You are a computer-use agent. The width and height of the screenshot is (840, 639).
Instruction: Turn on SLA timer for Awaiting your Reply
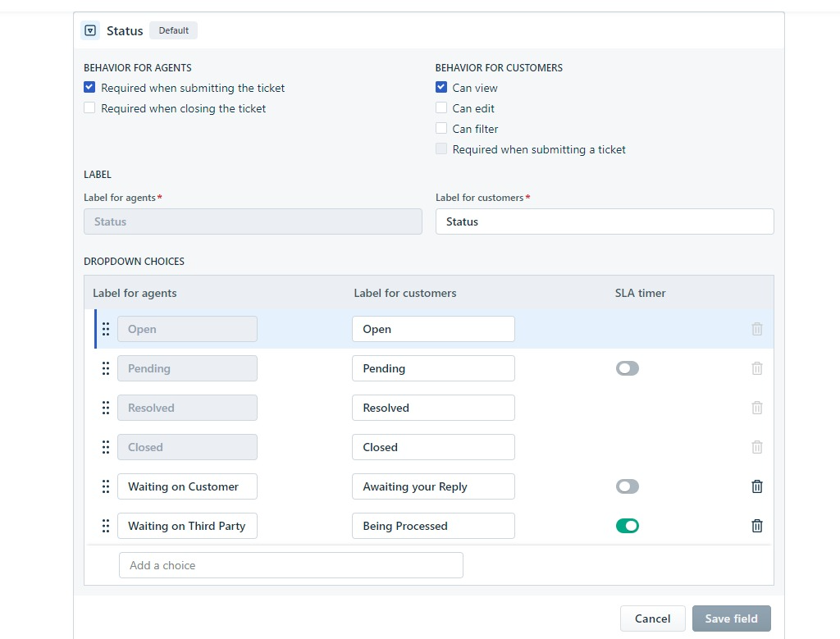pyautogui.click(x=628, y=486)
